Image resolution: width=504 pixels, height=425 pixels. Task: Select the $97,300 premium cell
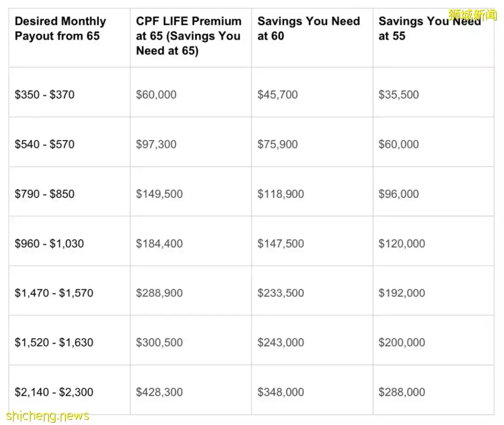point(156,144)
